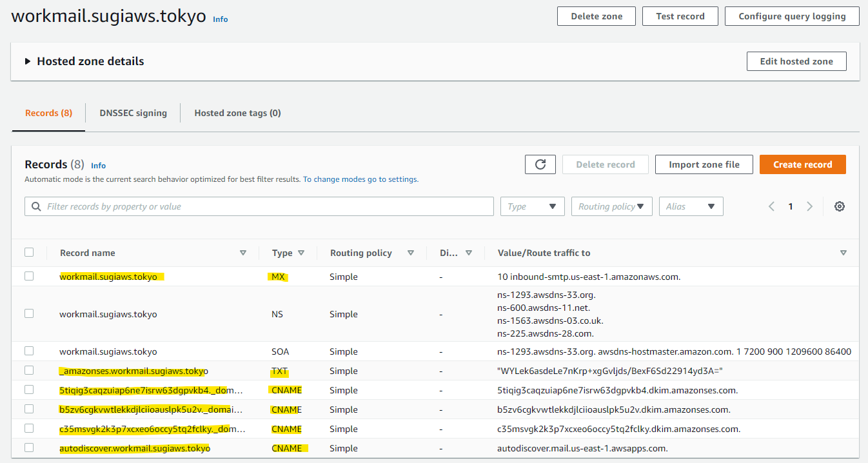Follow 'To change modes go to settings' link
This screenshot has height=463, width=868.
pyautogui.click(x=360, y=179)
